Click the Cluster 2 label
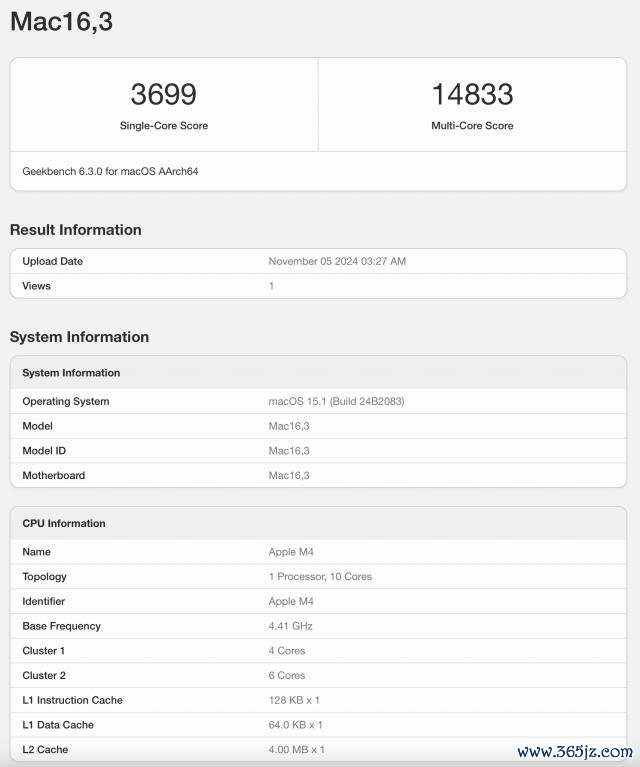Viewport: 640px width, 767px height. (44, 676)
